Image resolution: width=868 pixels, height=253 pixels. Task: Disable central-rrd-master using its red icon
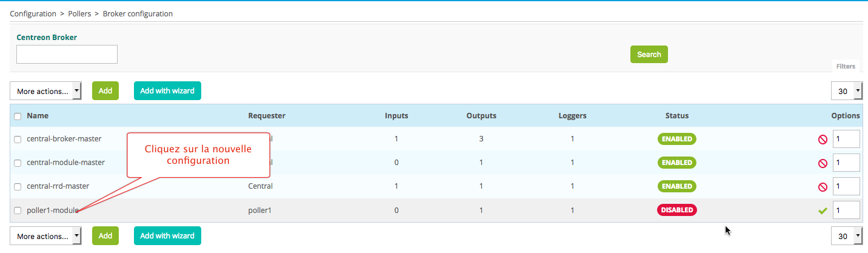(823, 187)
